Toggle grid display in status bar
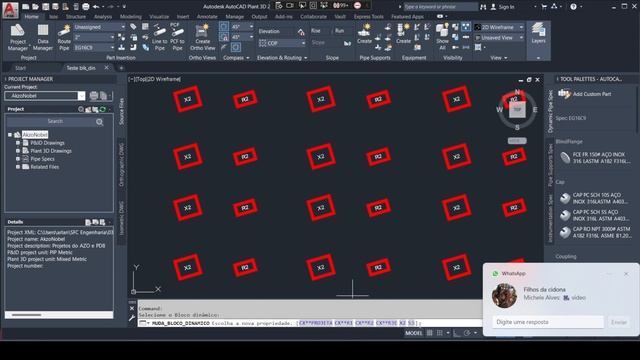 (430, 333)
